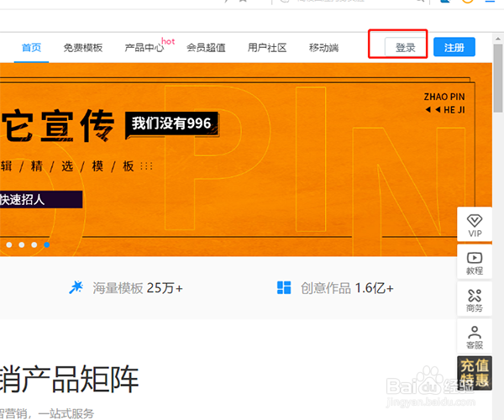This screenshot has width=504, height=420.
Task: Contact 客服 via person icon
Action: click(x=475, y=338)
